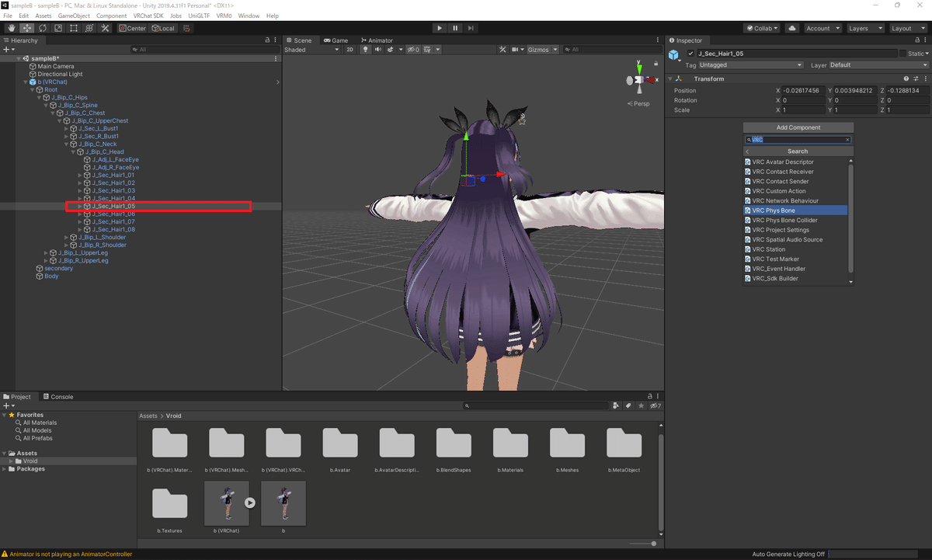
Task: Select VRC Phys Bone Collider component
Action: coord(795,221)
